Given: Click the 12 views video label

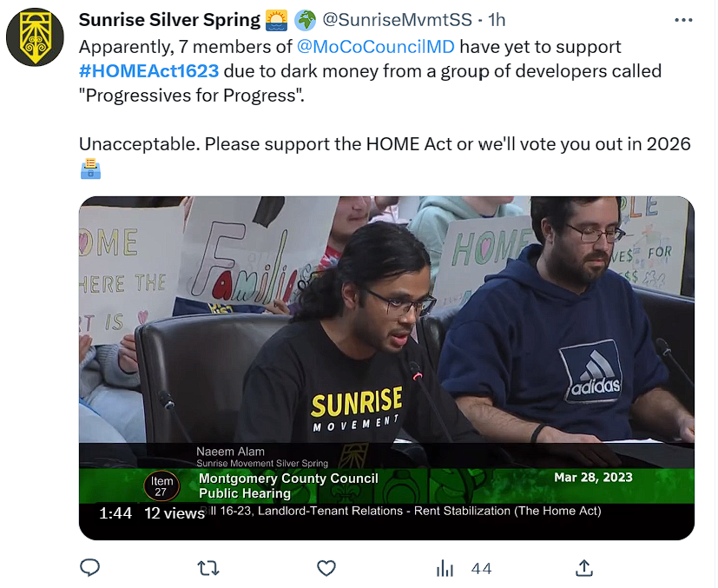Looking at the screenshot, I should (x=175, y=513).
